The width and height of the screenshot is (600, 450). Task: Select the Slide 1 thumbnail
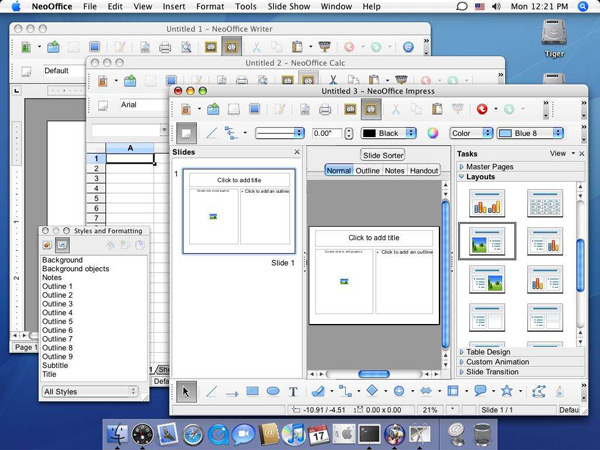pyautogui.click(x=239, y=211)
